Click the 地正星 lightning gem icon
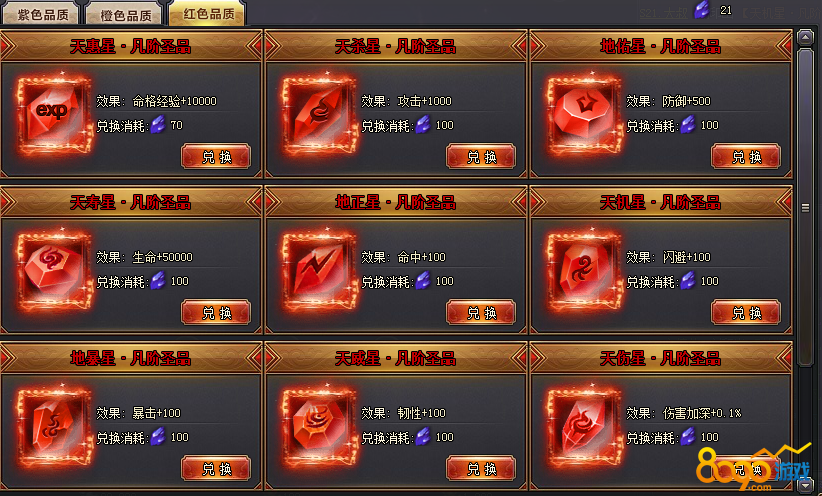Image resolution: width=822 pixels, height=496 pixels. (319, 271)
